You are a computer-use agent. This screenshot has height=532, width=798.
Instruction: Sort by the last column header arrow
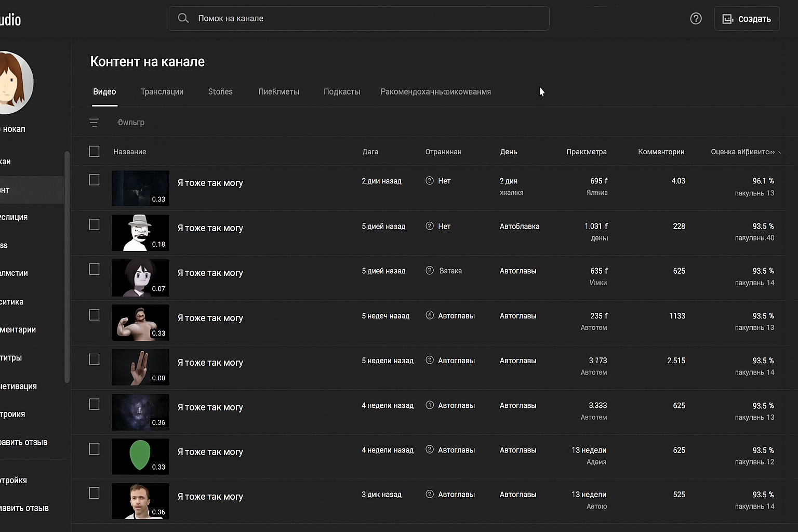(779, 152)
